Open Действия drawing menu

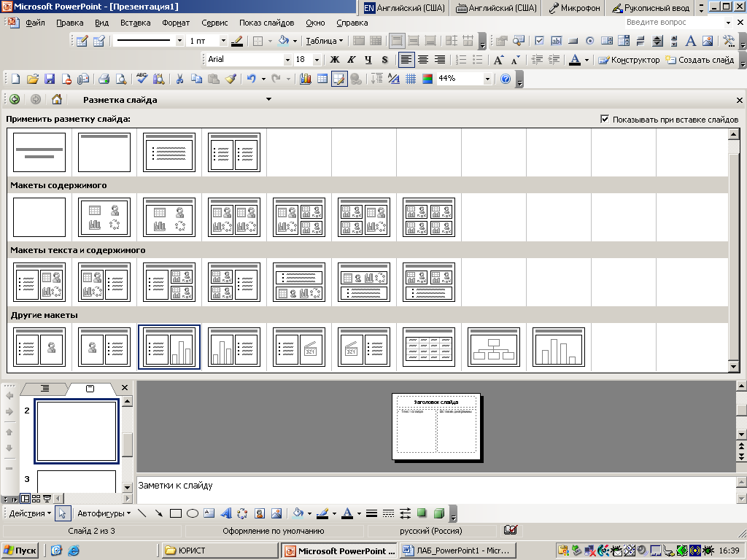[x=30, y=513]
